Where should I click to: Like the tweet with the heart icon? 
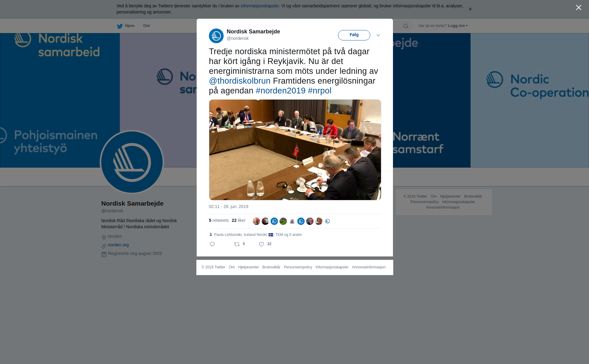coord(261,244)
